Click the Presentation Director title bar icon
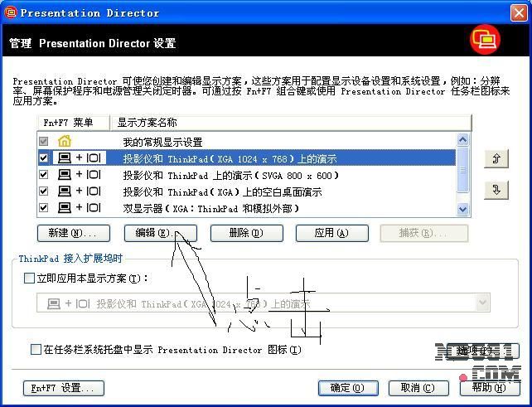 (11, 13)
